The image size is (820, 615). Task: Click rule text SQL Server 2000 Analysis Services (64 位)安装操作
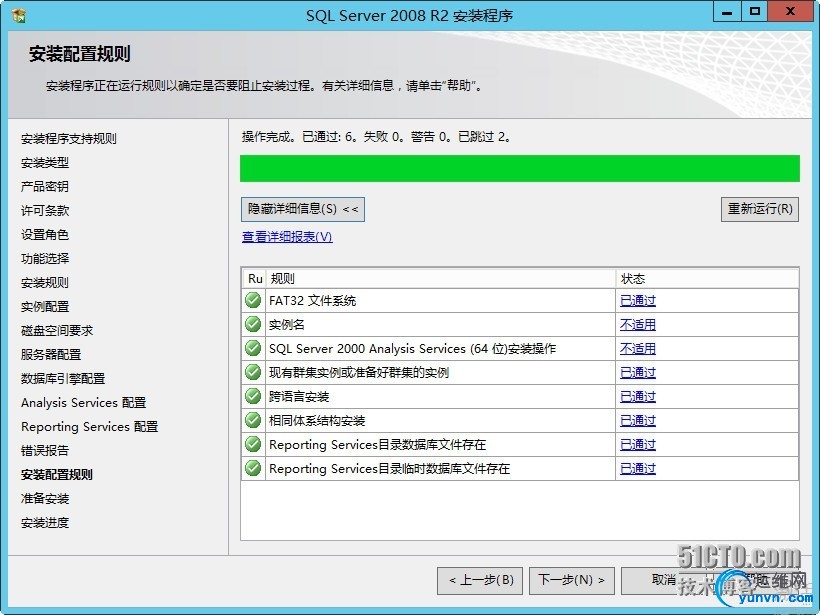[412, 349]
